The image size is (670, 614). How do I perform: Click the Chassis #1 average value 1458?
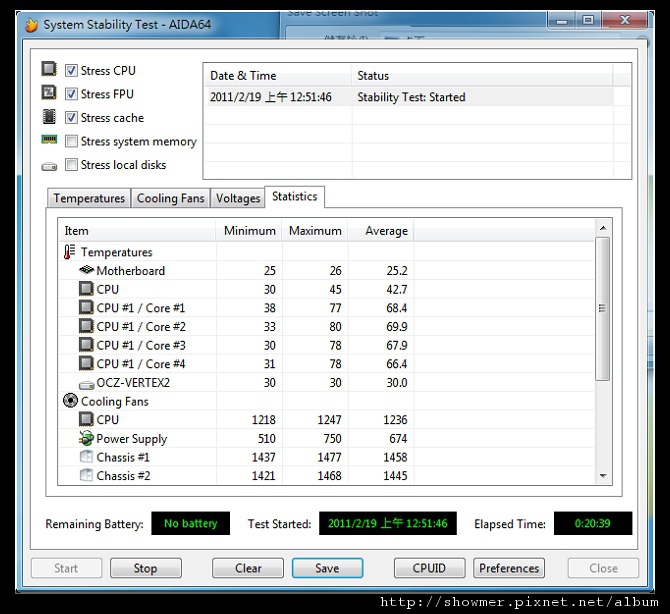[395, 457]
